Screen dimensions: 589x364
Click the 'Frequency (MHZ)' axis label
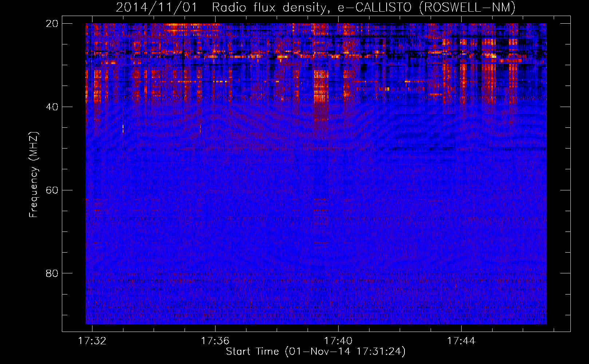(33, 175)
